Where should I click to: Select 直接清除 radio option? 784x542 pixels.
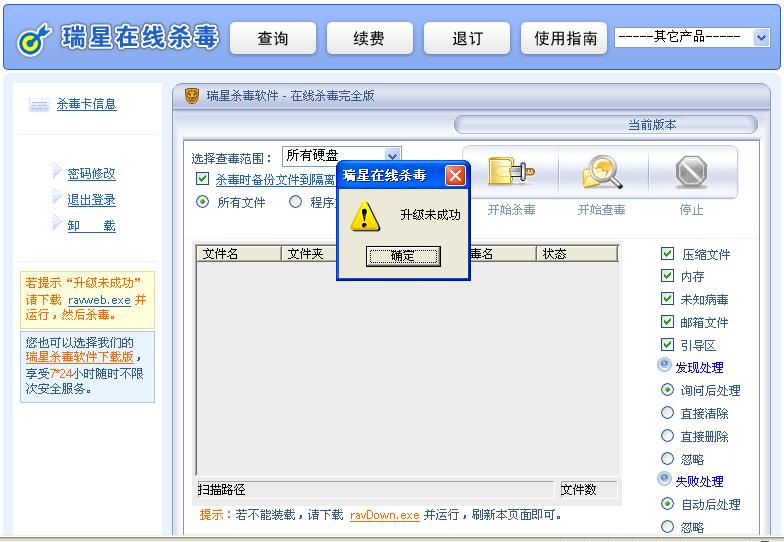(x=668, y=412)
